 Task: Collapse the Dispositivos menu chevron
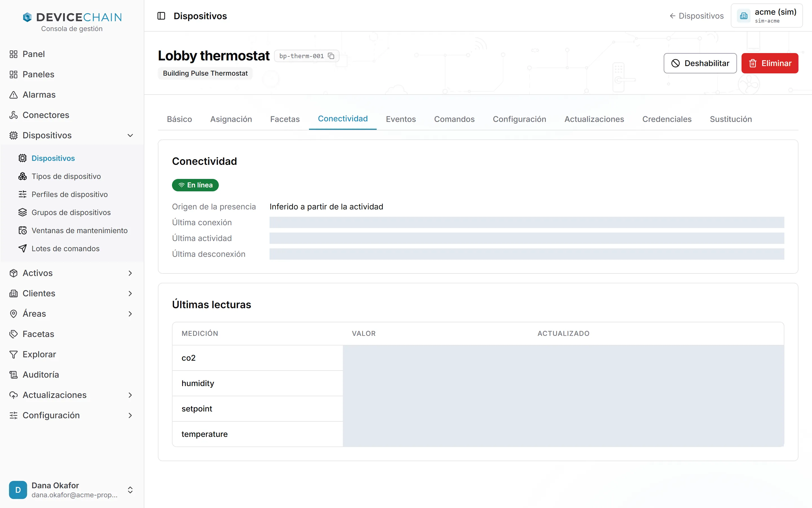click(130, 135)
